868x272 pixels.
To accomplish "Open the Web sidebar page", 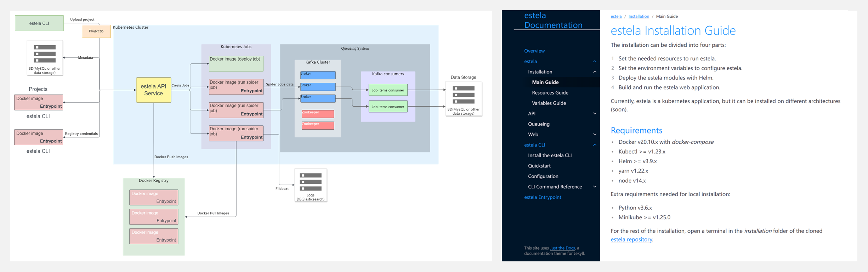I will (x=533, y=135).
